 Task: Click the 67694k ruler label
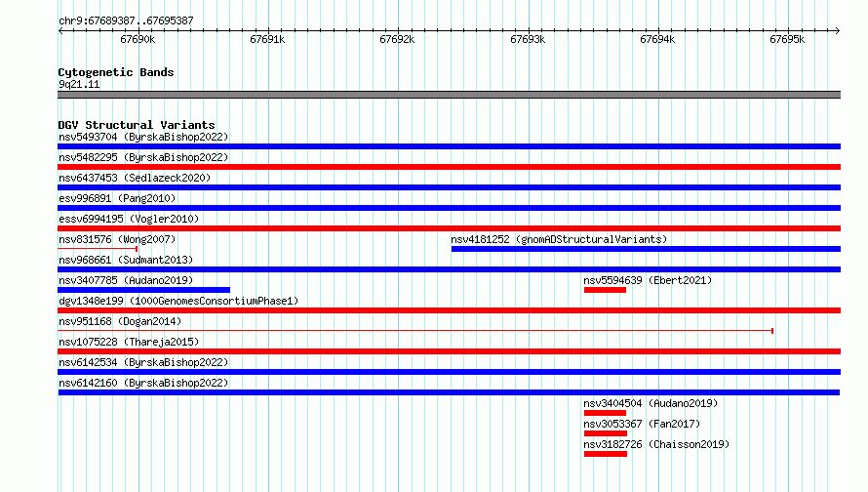[657, 39]
